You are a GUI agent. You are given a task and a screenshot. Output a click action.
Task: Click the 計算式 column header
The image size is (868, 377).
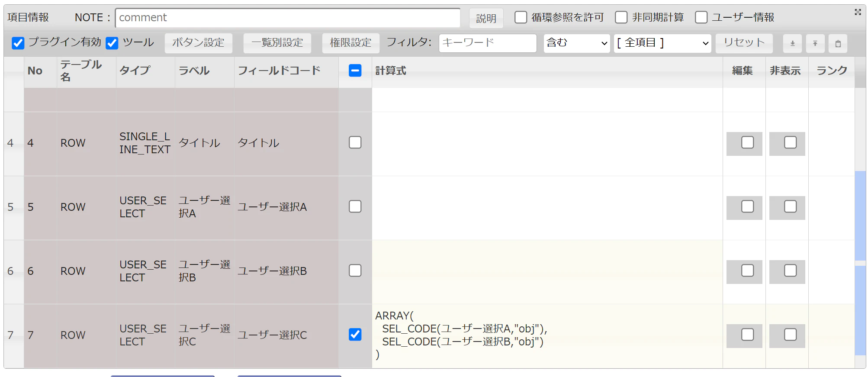[391, 71]
